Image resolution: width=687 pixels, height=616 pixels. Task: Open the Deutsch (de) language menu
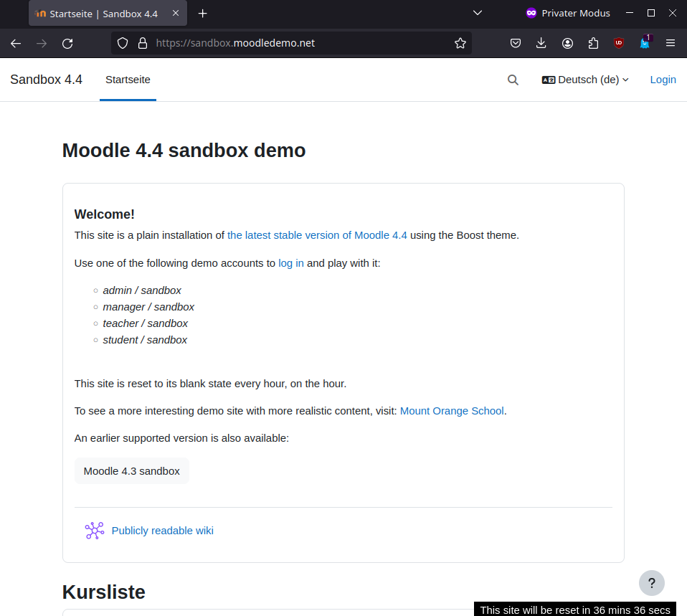585,80
